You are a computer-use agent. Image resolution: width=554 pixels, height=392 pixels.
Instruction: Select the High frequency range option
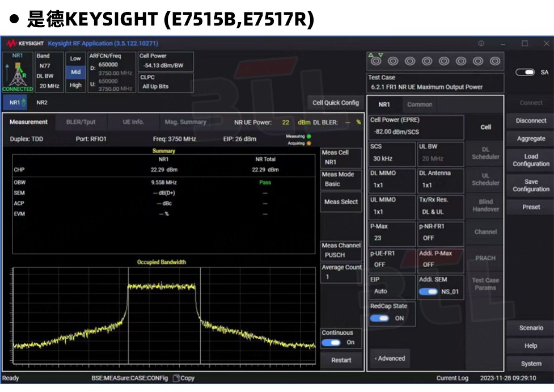point(75,85)
